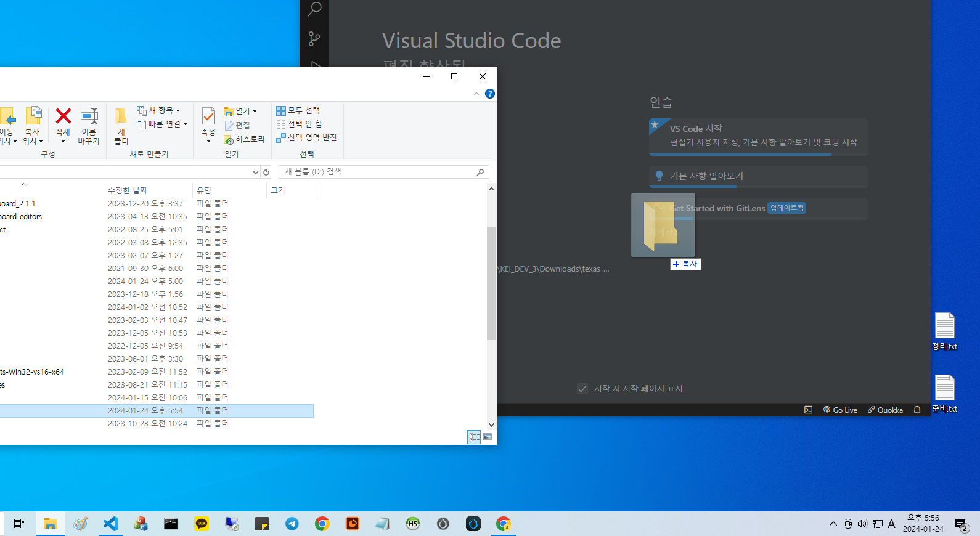Image resolution: width=980 pixels, height=536 pixels.
Task: Open the address bar history dropdown
Action: [256, 173]
